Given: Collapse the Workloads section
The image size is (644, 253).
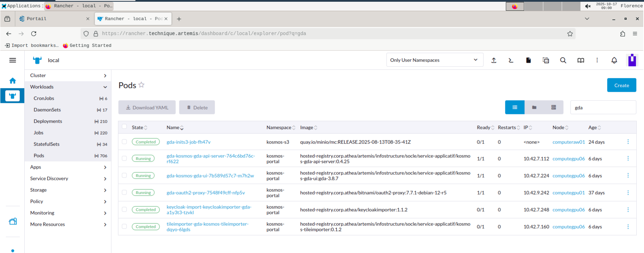Looking at the screenshot, I should pos(68,87).
